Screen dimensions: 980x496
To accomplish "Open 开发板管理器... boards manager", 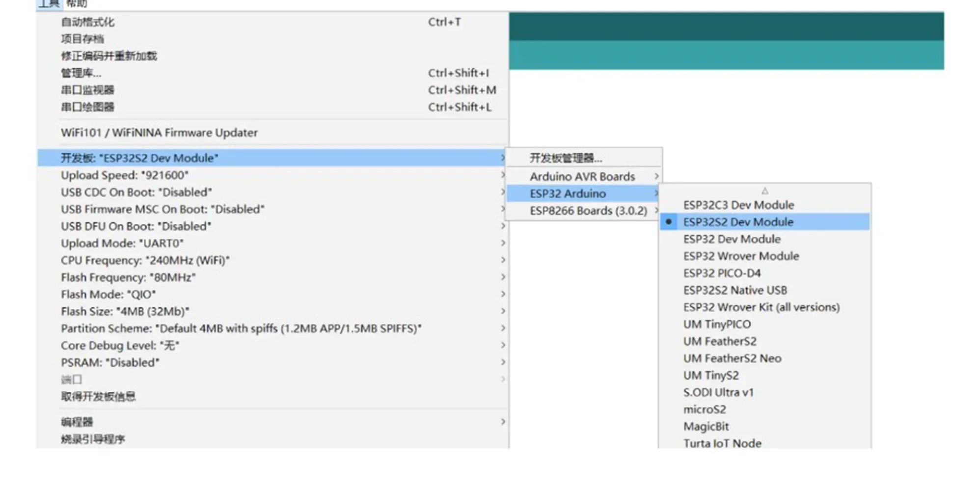I will tap(584, 158).
